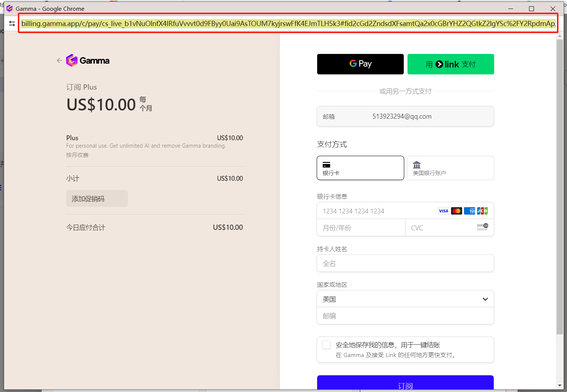Select 美国银行账户 payment method tab

click(451, 168)
